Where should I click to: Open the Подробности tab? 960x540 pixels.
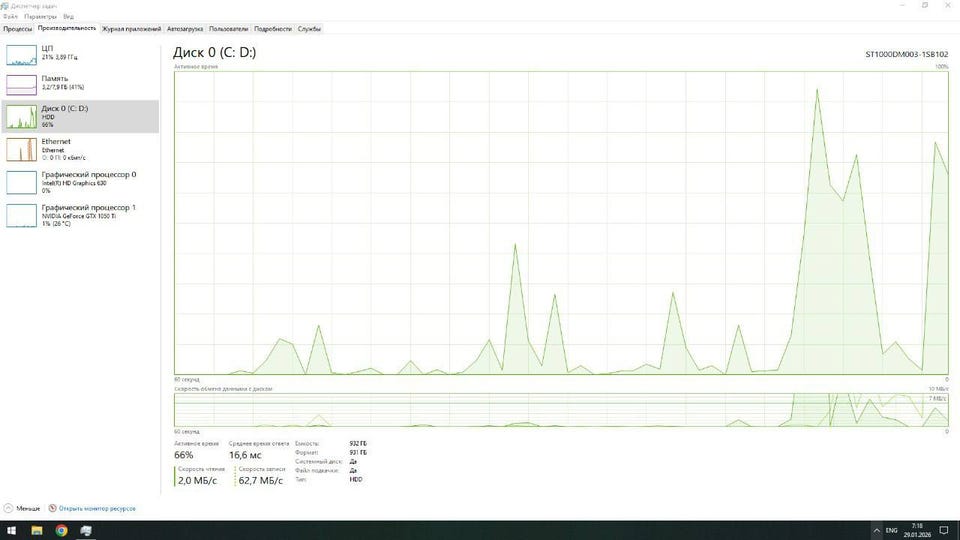(x=272, y=29)
